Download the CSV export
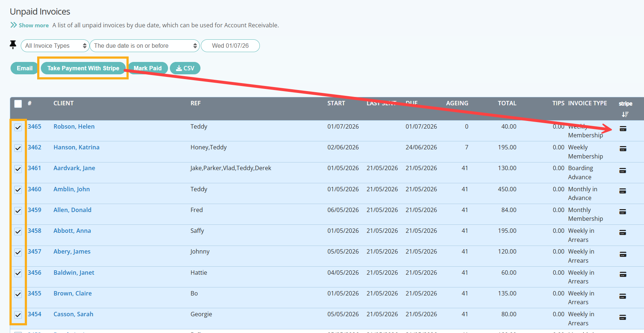The height and width of the screenshot is (333, 644). point(185,68)
